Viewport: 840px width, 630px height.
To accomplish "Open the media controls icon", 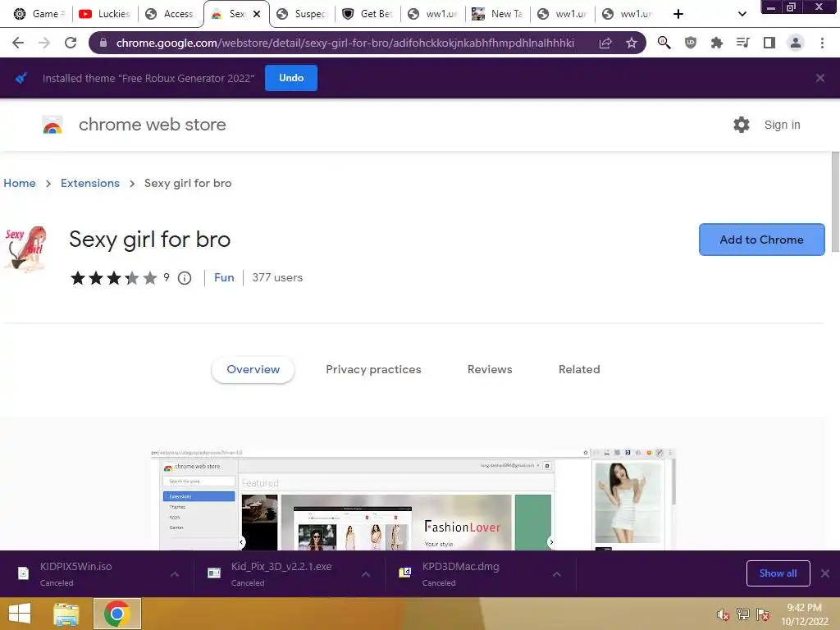I will (742, 43).
